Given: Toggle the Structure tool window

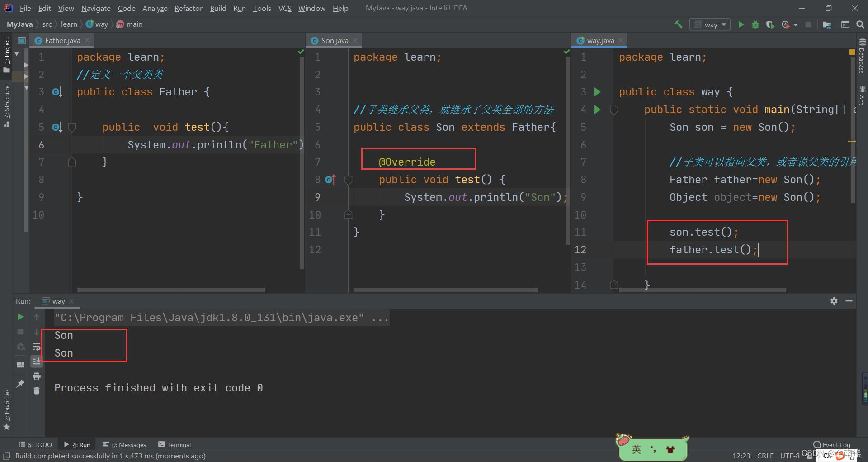Looking at the screenshot, I should click(6, 106).
